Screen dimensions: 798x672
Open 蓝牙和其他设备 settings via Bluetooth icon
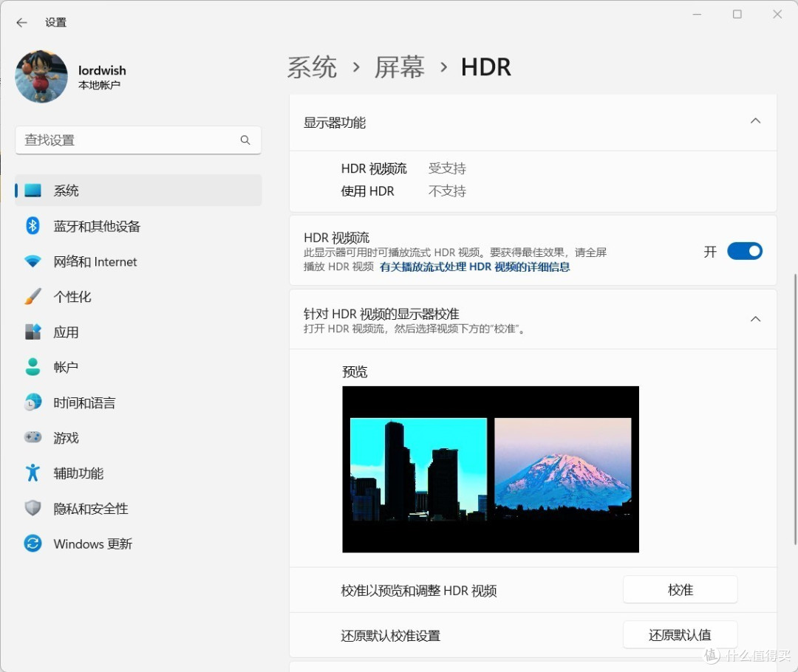(33, 226)
